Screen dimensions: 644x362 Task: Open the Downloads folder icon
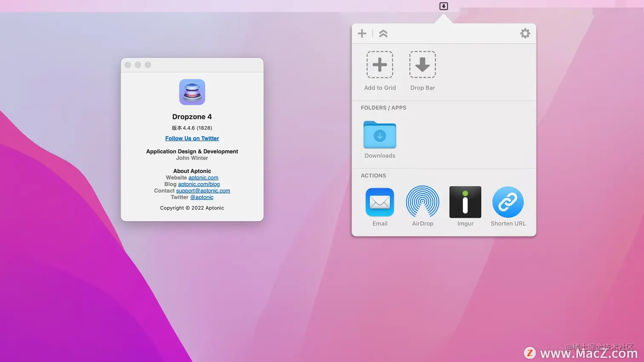coord(380,134)
